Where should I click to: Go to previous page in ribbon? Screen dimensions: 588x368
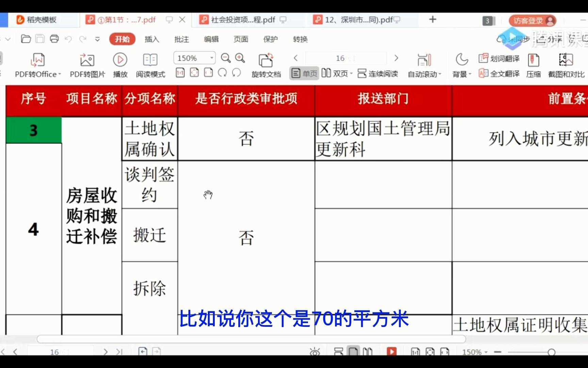point(296,58)
